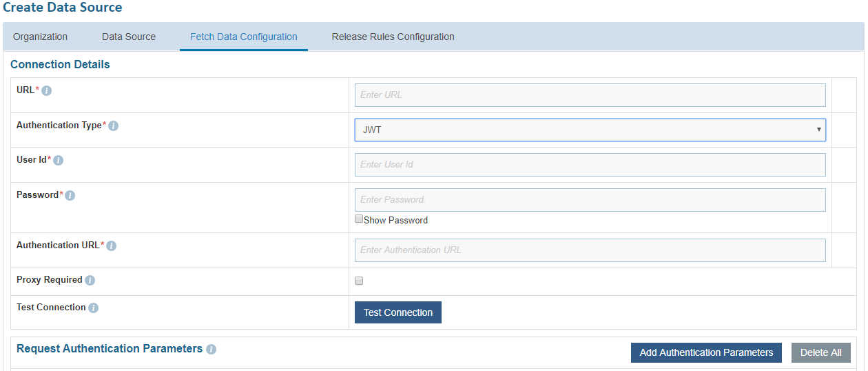Click the Delete All button
This screenshot has height=371, width=868.
[x=820, y=352]
